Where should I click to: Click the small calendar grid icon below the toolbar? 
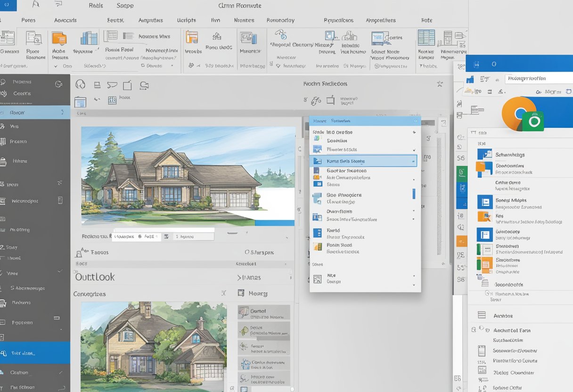[x=112, y=99]
